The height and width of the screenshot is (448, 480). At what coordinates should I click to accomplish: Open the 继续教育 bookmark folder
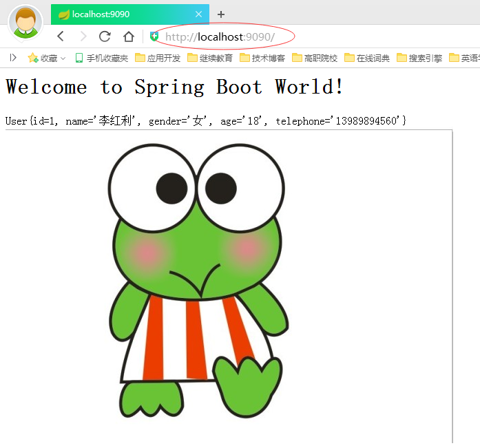click(210, 58)
